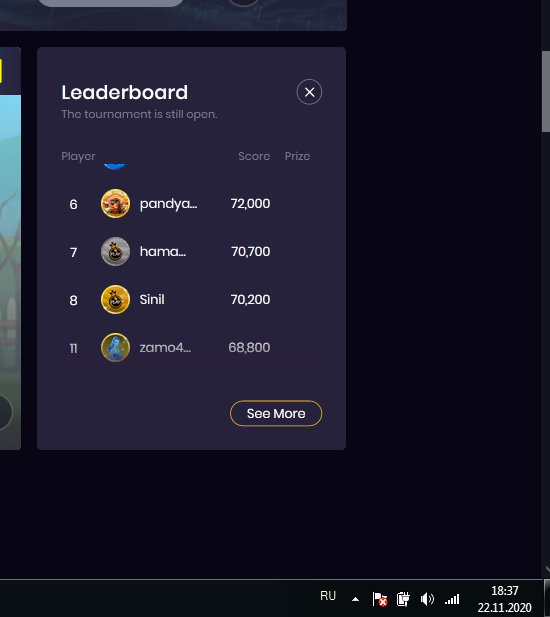Click score 72,000 in leaderboard

click(x=250, y=203)
